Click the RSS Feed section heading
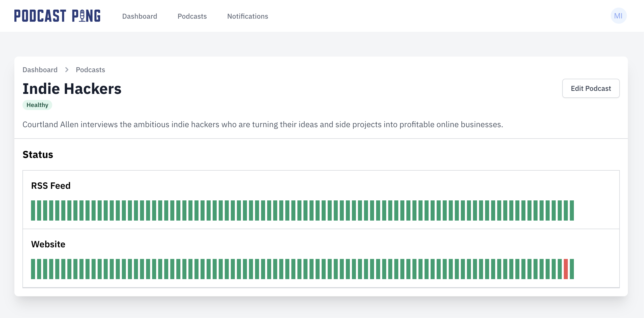644x318 pixels. pos(51,185)
